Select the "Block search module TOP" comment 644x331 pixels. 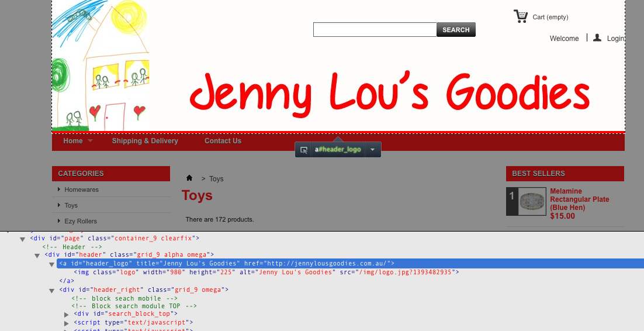pos(134,306)
